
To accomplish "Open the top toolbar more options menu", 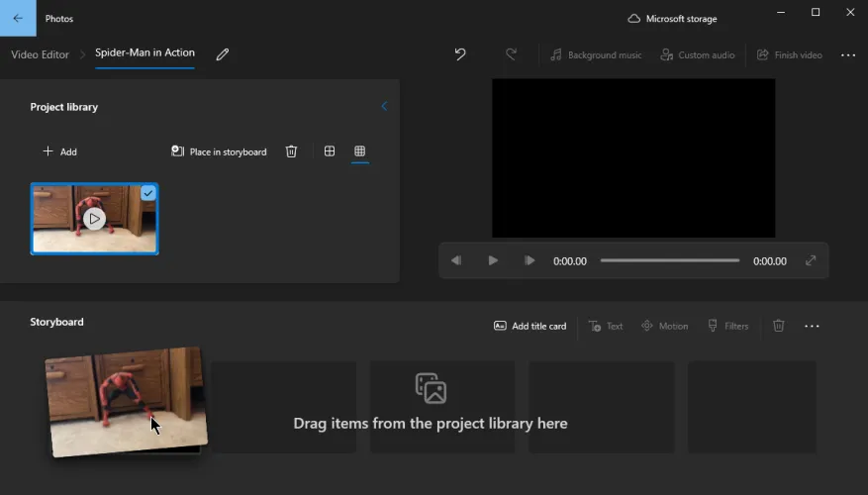I will (x=848, y=55).
